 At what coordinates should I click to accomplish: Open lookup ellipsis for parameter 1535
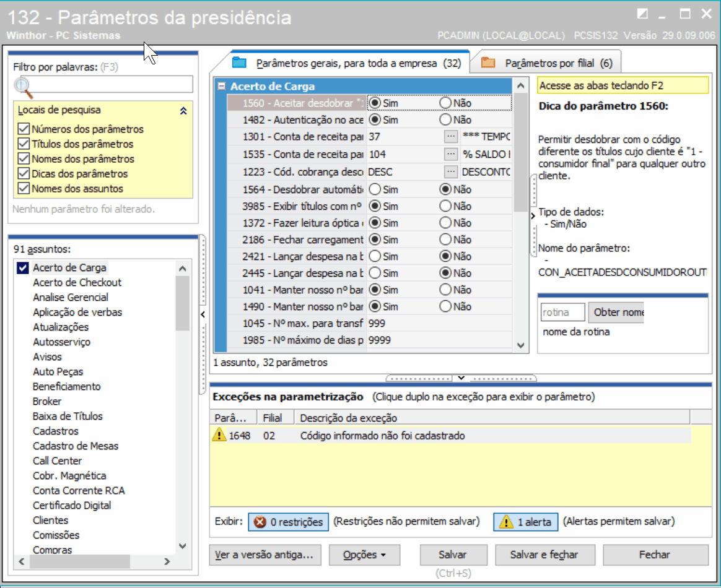tap(451, 154)
